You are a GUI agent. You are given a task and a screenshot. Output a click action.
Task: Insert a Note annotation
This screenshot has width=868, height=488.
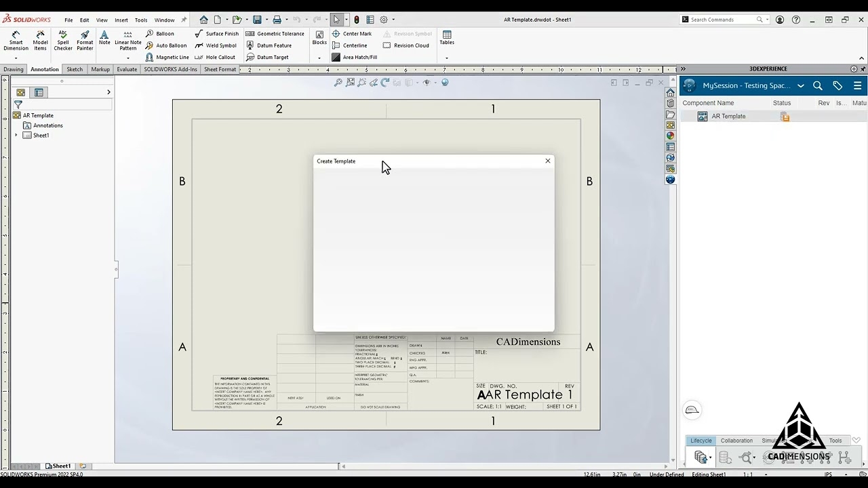pyautogui.click(x=104, y=38)
